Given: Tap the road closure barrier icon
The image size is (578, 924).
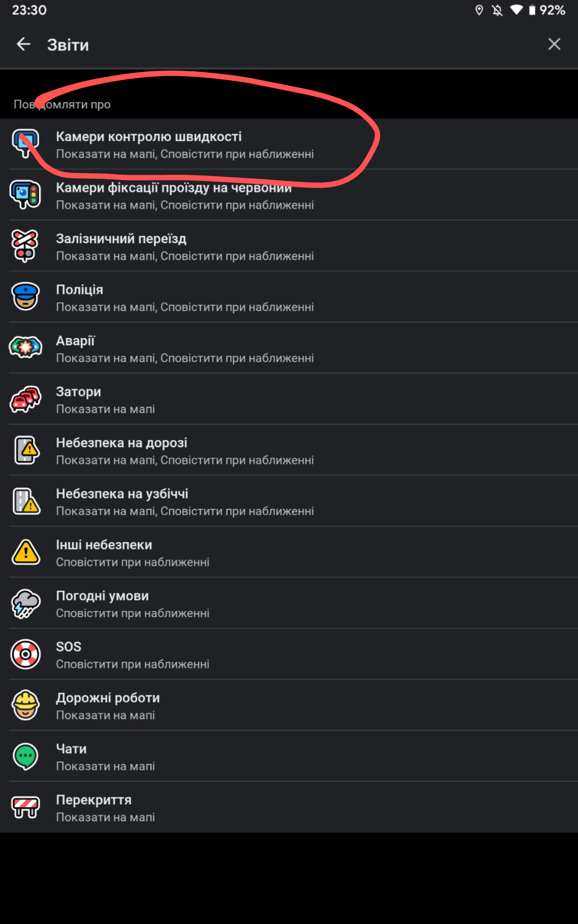Looking at the screenshot, I should (x=25, y=807).
